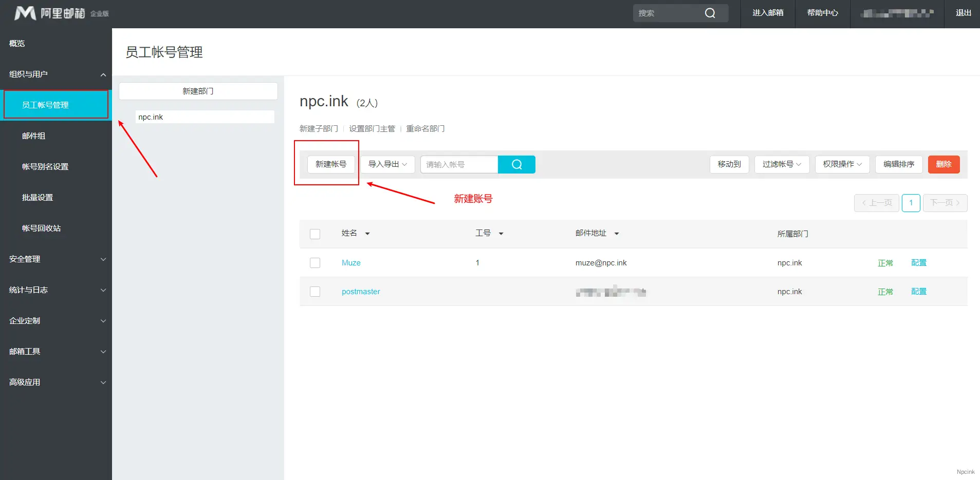980x480 pixels.
Task: Expand the 高级应用 sidebar section
Action: 103,382
